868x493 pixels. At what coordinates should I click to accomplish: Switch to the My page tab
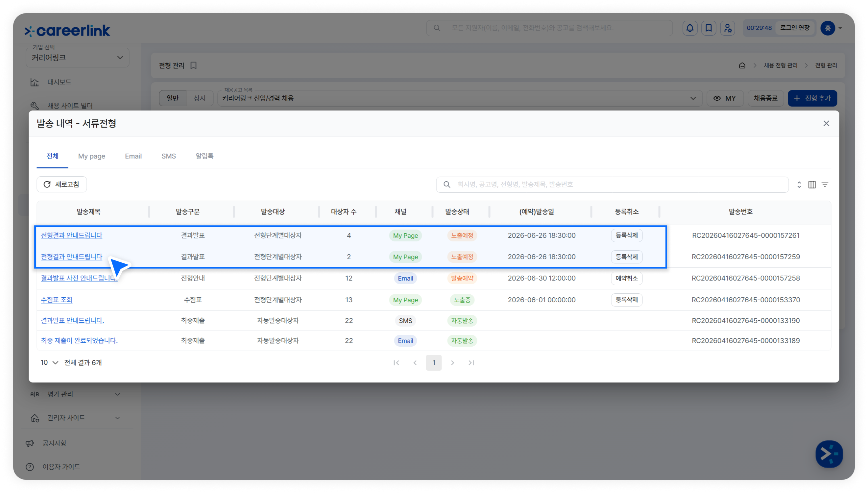92,156
